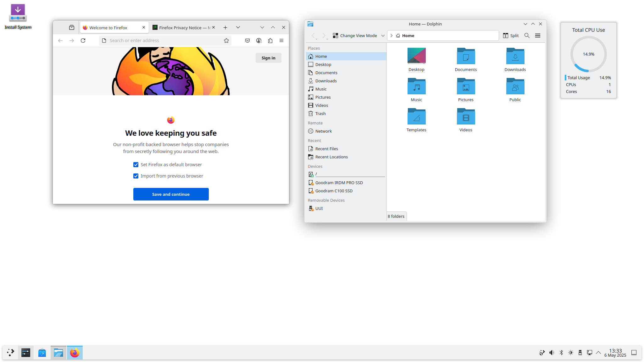Uncheck Import from previous browser

pos(136,176)
